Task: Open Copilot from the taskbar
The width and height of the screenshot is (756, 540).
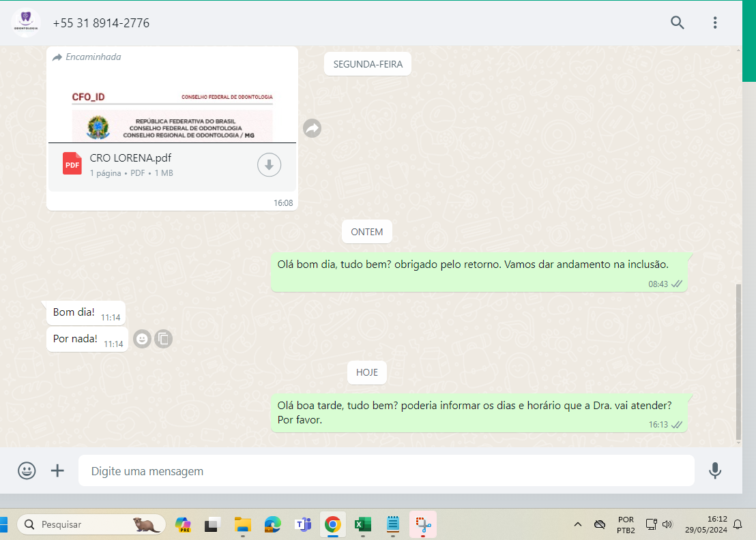Action: 184,524
